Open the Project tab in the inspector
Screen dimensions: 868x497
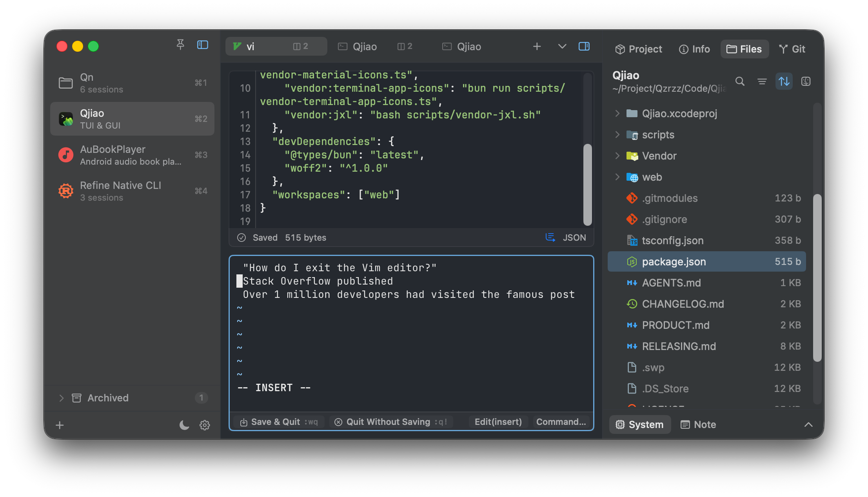[x=638, y=49]
